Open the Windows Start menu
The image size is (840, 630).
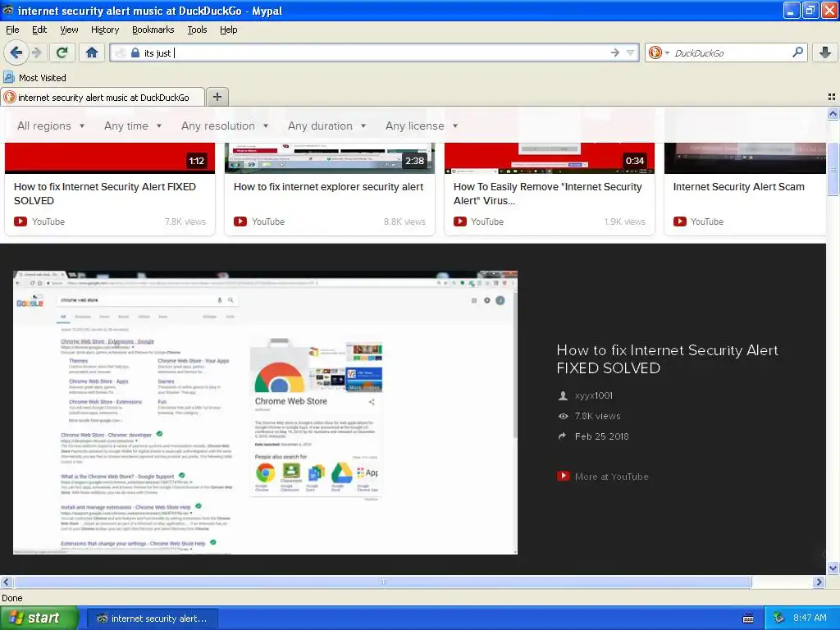click(39, 618)
